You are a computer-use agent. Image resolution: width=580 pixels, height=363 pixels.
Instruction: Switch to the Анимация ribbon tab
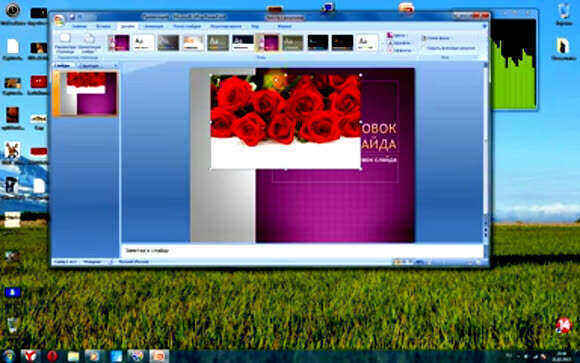[x=153, y=26]
